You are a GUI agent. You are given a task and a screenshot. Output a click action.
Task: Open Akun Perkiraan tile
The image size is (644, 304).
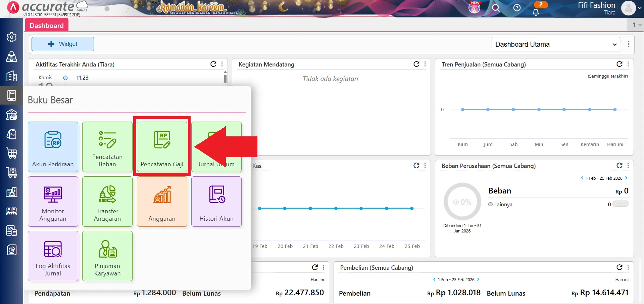(53, 147)
